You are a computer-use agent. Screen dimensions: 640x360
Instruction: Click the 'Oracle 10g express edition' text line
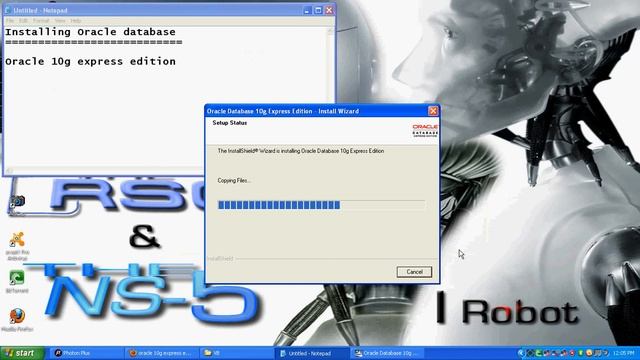90,61
